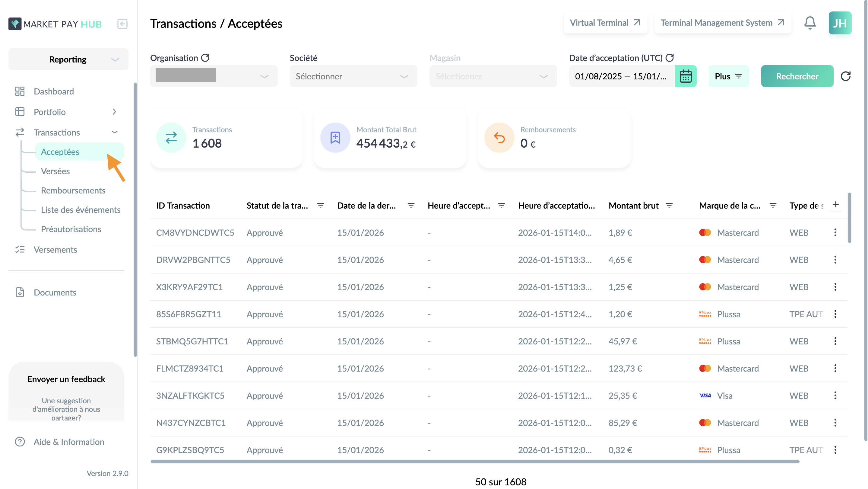Click amount 123,73 €
The image size is (868, 489).
(625, 368)
